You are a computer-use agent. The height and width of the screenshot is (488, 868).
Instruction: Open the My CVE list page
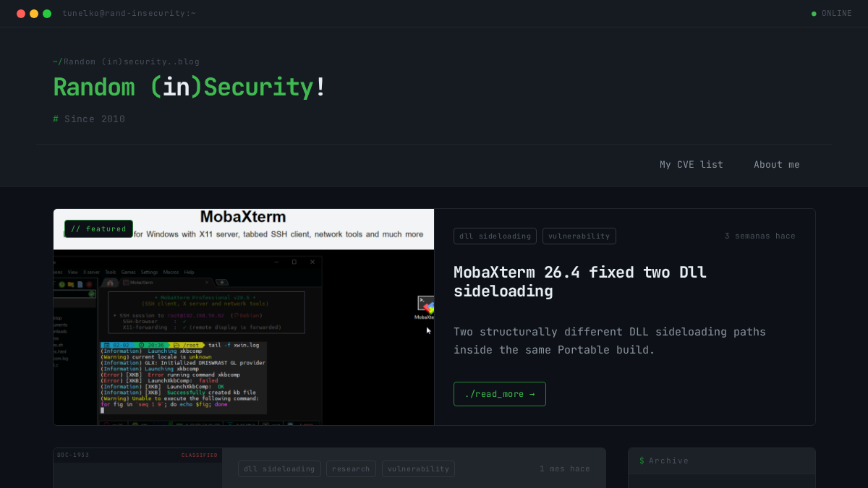tap(691, 165)
